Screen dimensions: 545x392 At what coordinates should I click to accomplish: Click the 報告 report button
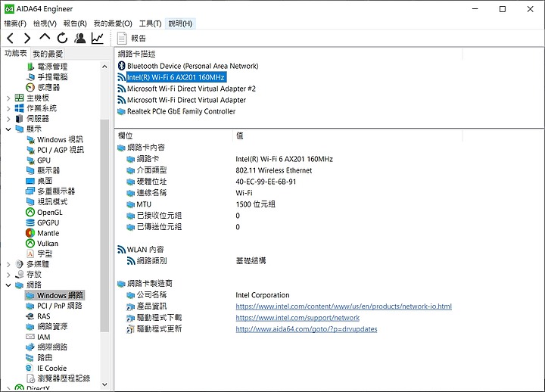tap(132, 39)
